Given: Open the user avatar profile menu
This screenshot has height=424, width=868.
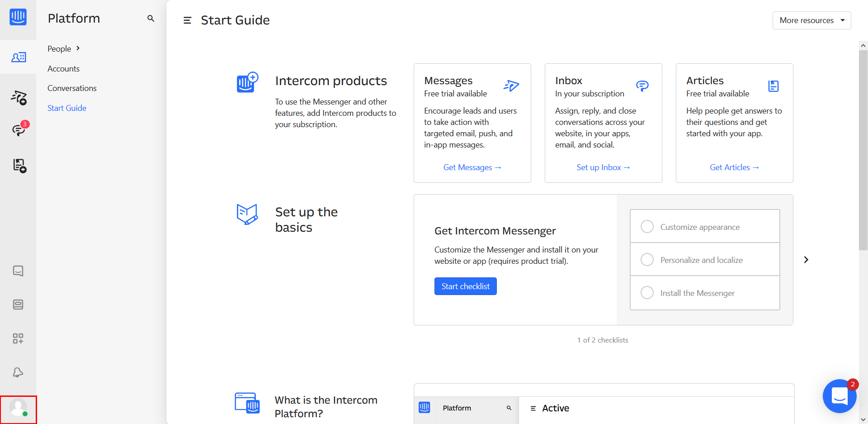Looking at the screenshot, I should (19, 408).
